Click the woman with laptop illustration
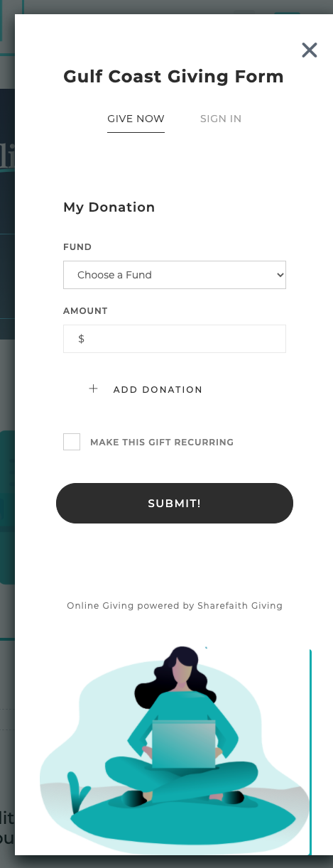 (x=175, y=749)
